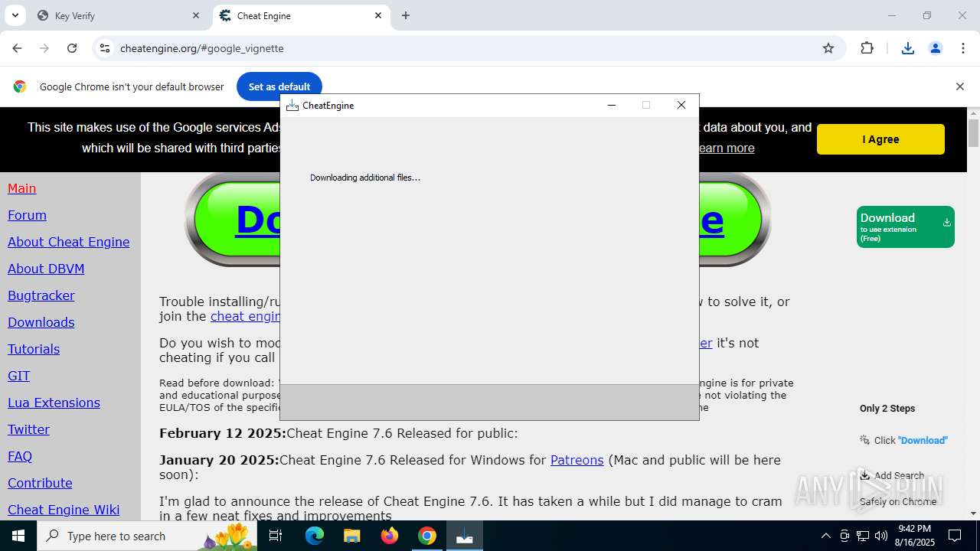Dismiss the default browser info bar
The image size is (980, 551).
959,86
